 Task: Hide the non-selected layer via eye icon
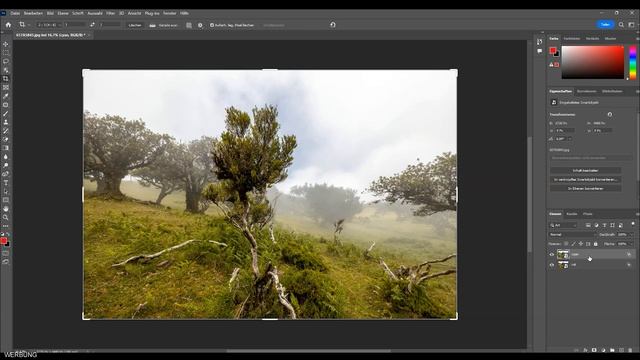[x=552, y=265]
